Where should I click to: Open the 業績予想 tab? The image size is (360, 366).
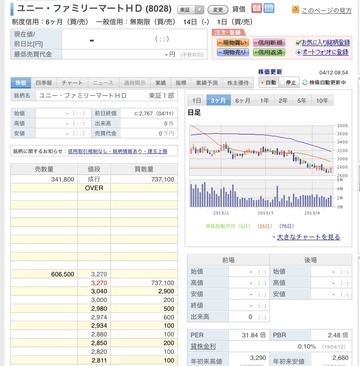point(207,83)
